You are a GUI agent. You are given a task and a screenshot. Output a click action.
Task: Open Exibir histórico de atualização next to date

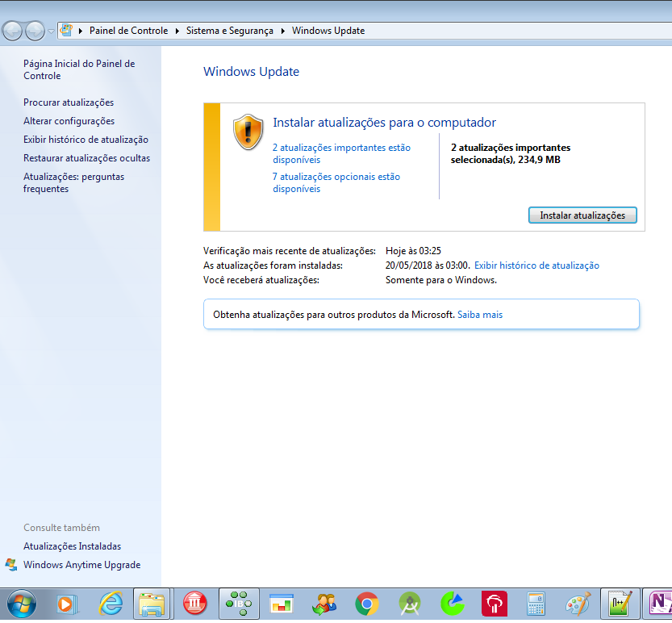(536, 266)
